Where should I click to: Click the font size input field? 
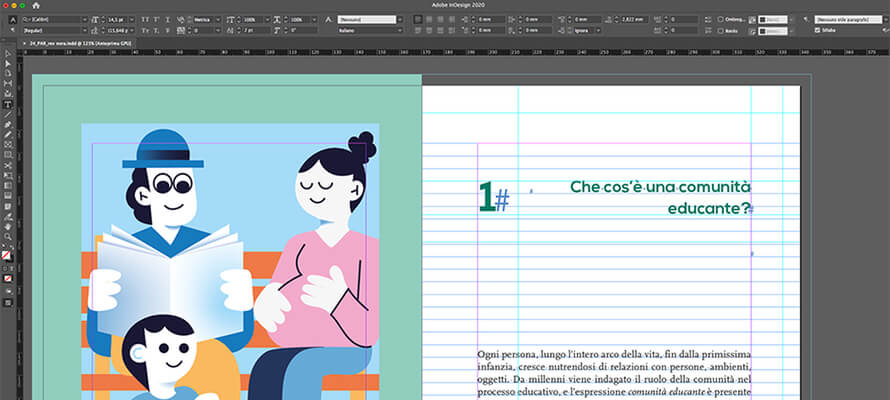pyautogui.click(x=116, y=19)
